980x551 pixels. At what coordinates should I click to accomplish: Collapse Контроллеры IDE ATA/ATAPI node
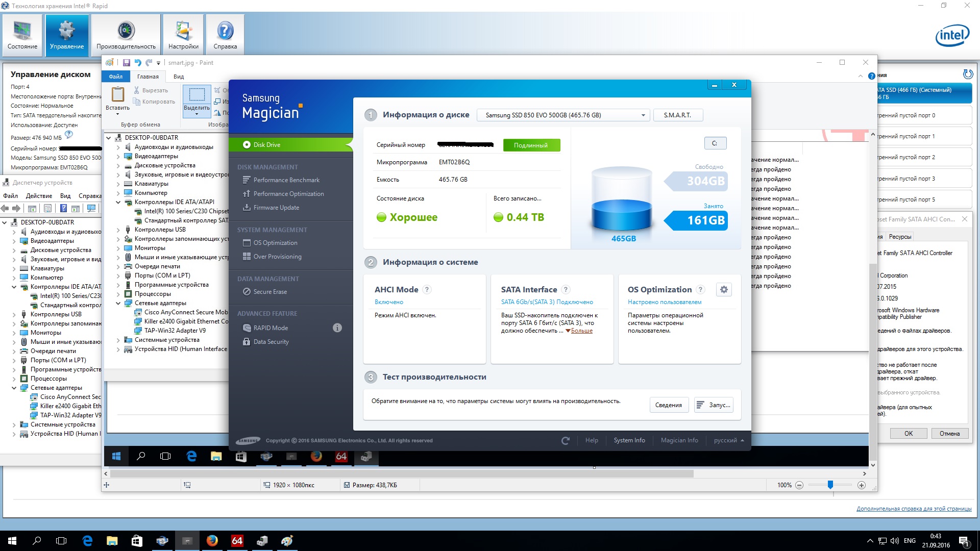click(x=14, y=287)
